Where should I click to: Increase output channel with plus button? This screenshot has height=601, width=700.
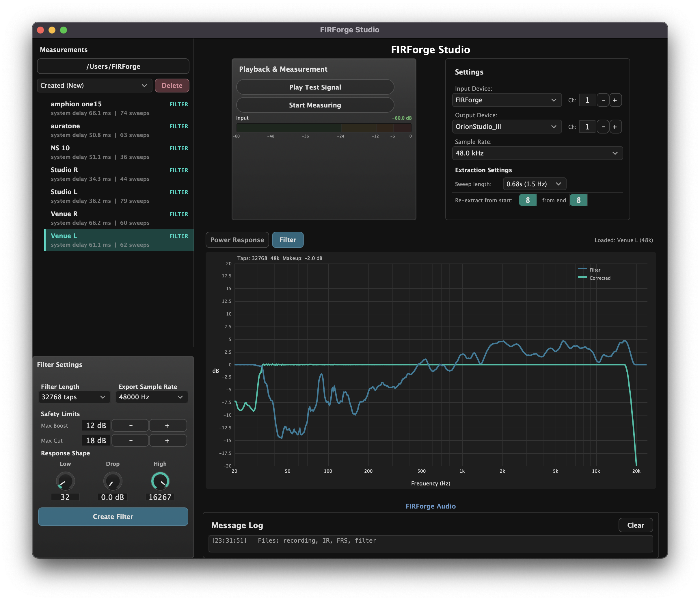[615, 127]
